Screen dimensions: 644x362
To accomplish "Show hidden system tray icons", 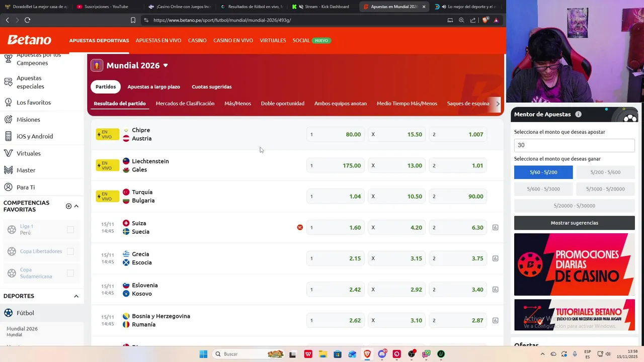I will tap(542, 354).
